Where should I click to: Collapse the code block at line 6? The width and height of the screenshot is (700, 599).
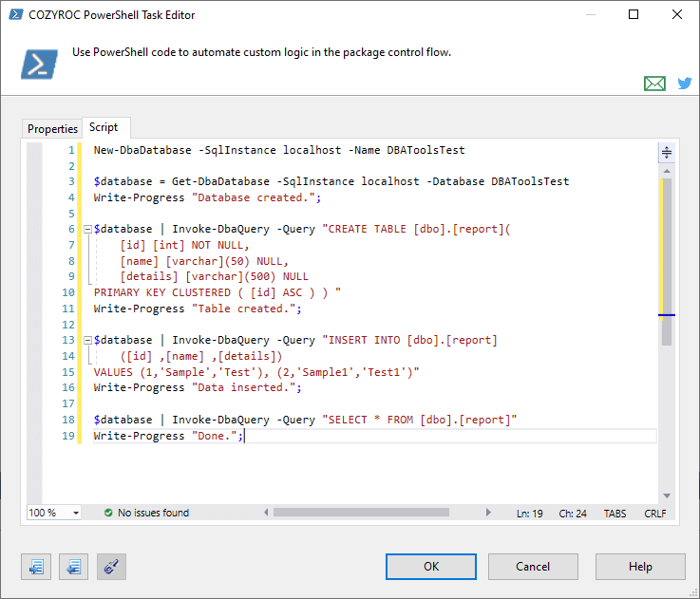click(x=88, y=230)
